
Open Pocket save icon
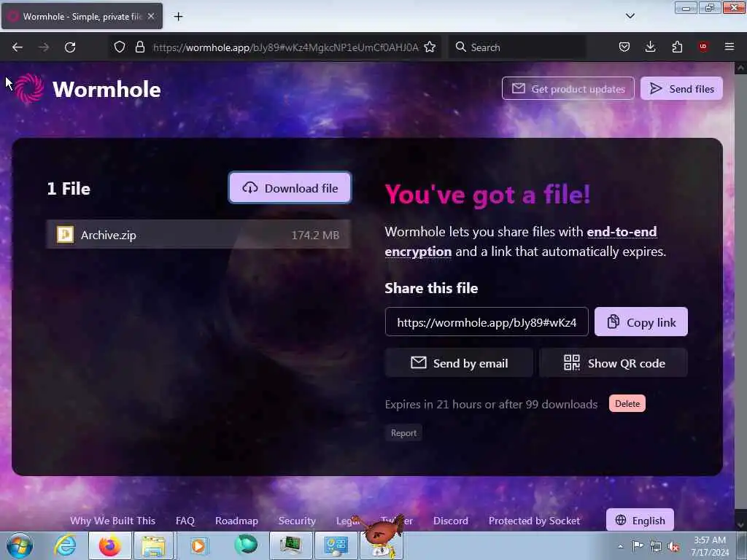624,47
